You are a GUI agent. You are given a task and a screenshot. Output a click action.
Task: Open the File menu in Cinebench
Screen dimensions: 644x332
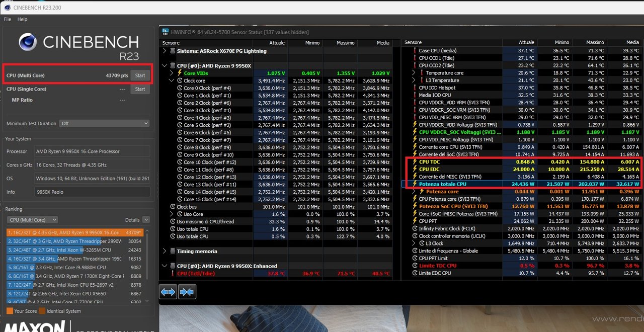(8, 19)
